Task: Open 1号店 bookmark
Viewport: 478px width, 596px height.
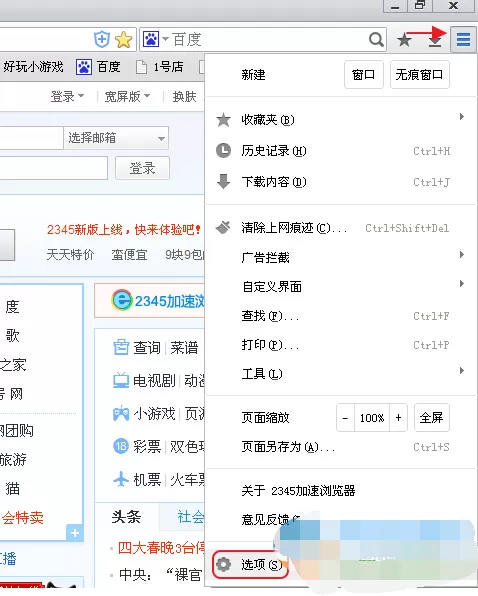Action: (x=160, y=67)
